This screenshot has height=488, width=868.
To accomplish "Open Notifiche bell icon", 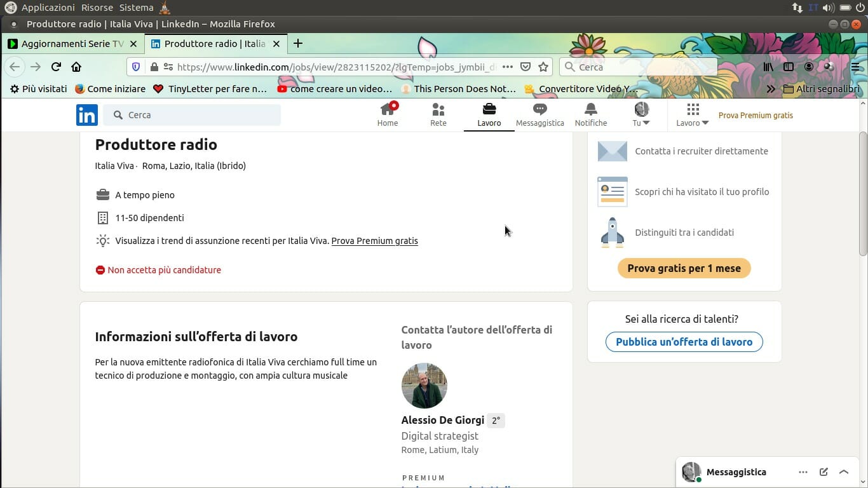I will click(x=591, y=114).
